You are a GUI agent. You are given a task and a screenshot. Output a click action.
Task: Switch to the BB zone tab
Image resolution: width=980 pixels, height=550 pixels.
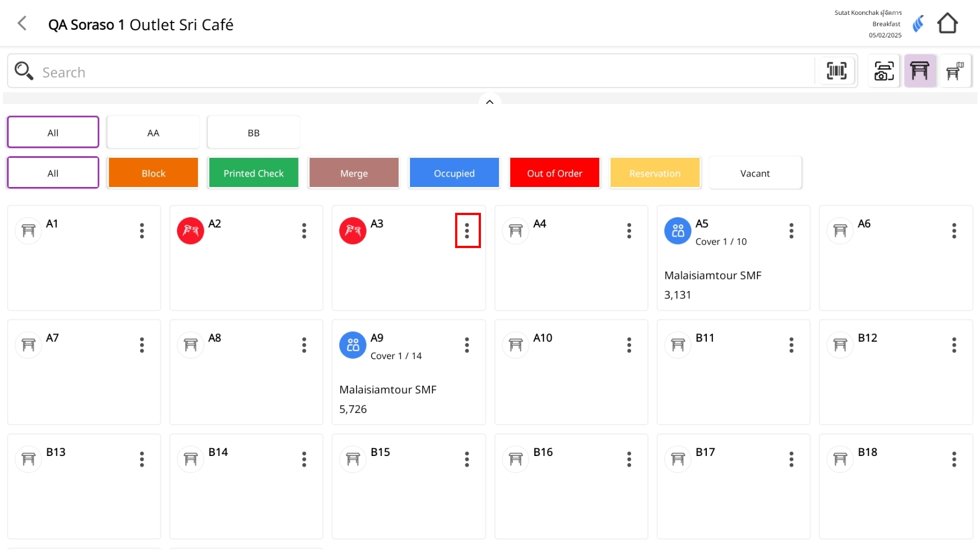[x=253, y=133]
